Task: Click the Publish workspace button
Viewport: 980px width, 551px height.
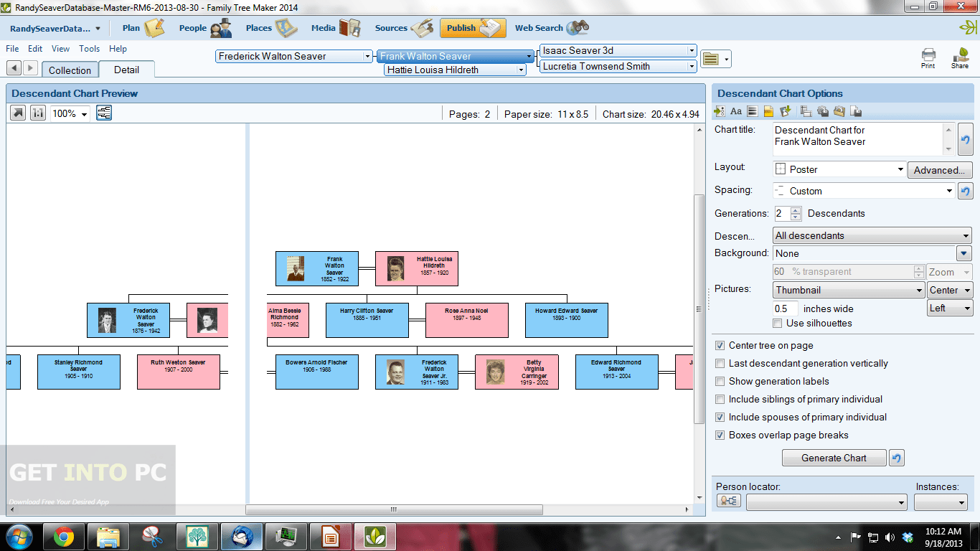Action: click(x=473, y=28)
